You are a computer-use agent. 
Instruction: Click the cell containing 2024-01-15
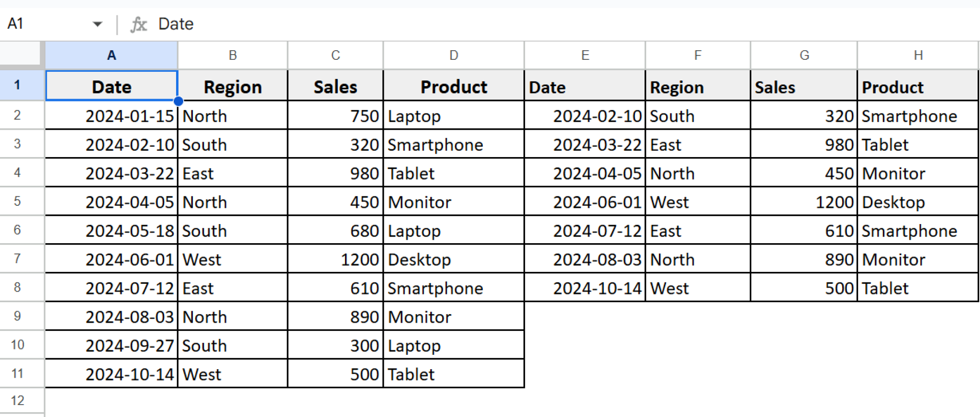[111, 115]
